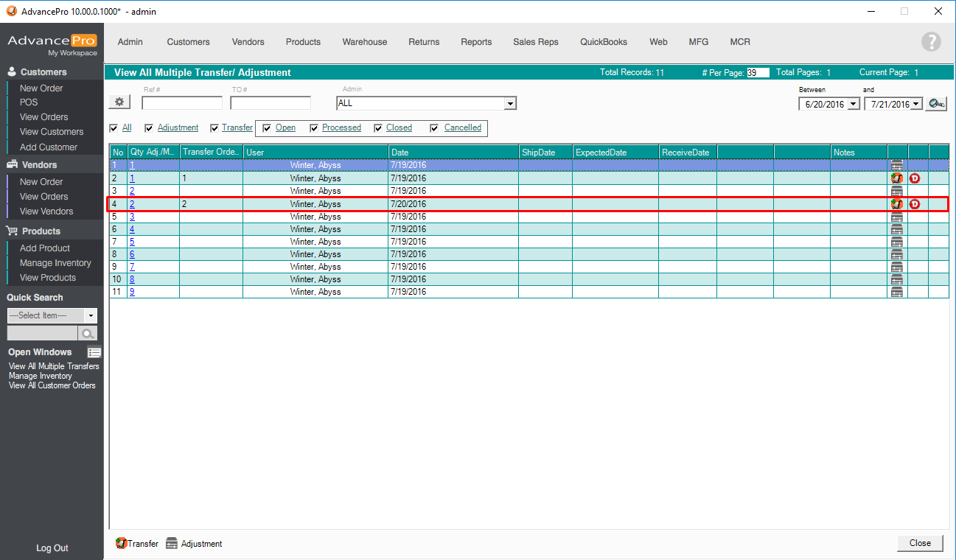The image size is (956, 560).
Task: Click the help question mark icon
Action: [x=931, y=42]
